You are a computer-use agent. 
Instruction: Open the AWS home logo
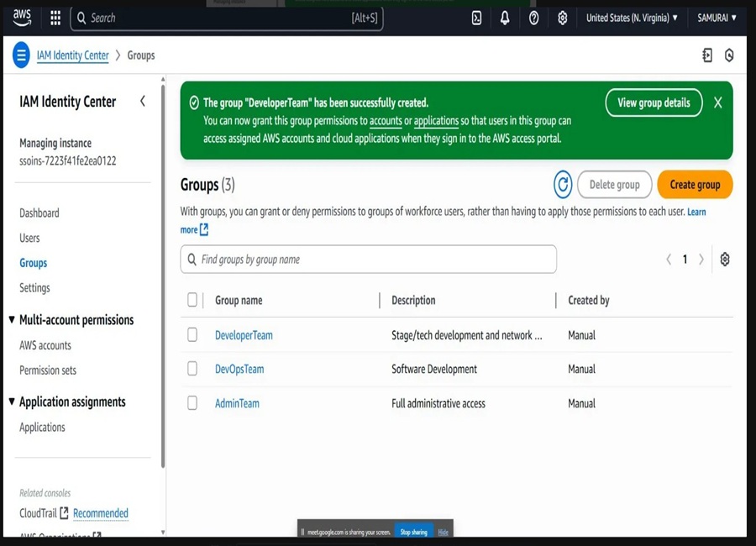pos(22,18)
